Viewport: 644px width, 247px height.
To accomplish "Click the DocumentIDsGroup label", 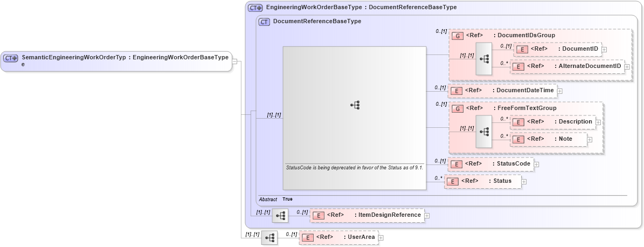I will click(x=526, y=36).
